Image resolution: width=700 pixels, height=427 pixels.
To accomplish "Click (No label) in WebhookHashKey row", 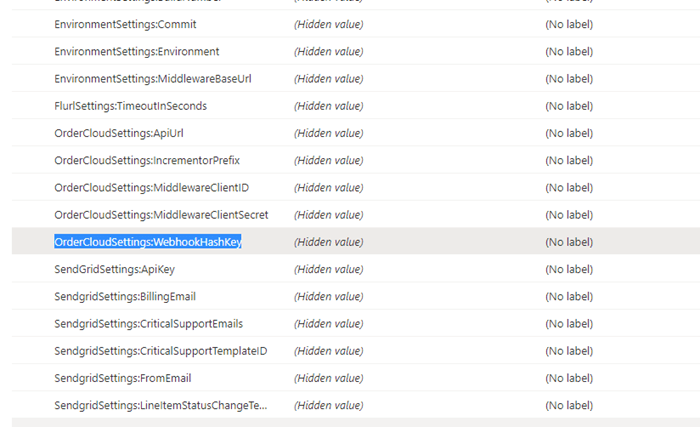I will (569, 242).
